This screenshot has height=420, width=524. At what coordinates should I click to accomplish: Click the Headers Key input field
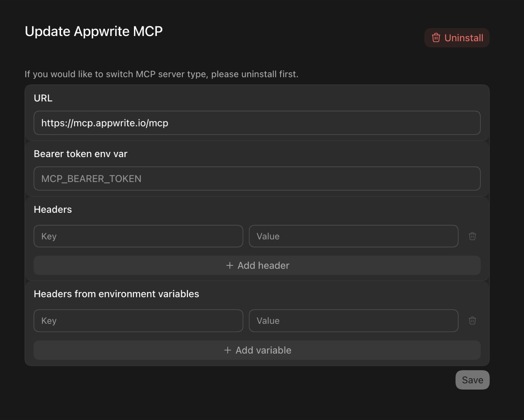pyautogui.click(x=138, y=236)
